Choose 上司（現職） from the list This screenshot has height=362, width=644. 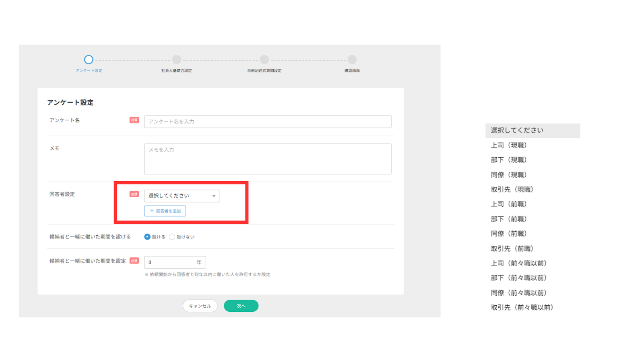point(509,145)
